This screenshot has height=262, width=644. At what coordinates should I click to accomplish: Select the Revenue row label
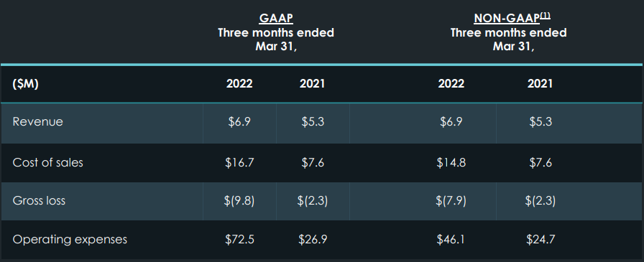click(38, 122)
